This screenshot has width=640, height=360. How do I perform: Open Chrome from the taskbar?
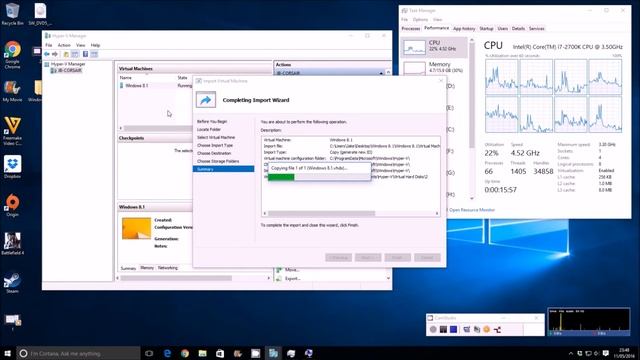(x=185, y=353)
